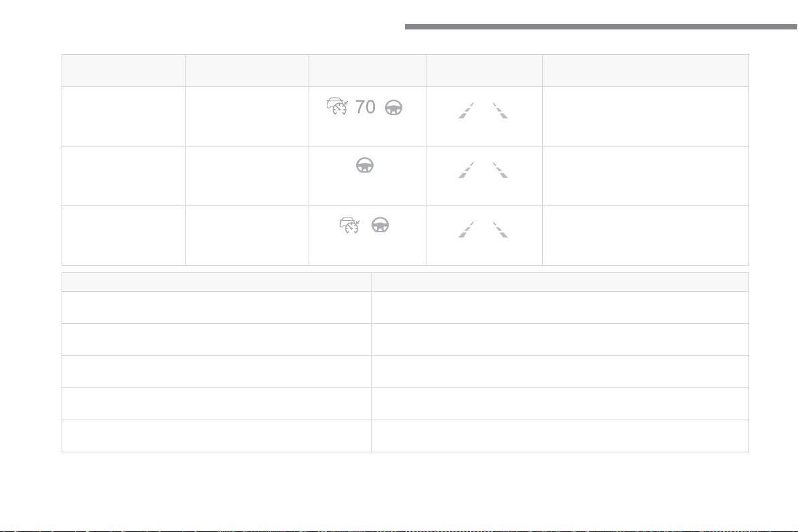Click bottom right cell of lower table
The height and width of the screenshot is (532, 798).
point(560,436)
